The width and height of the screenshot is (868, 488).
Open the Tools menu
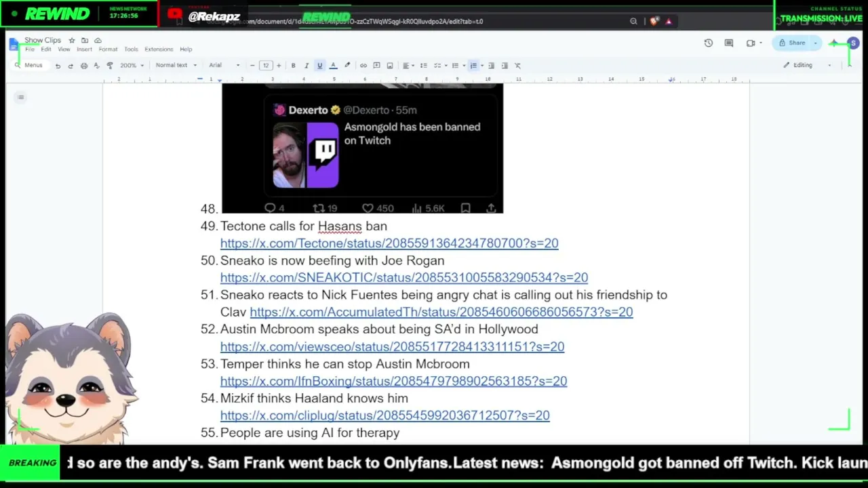(x=131, y=49)
